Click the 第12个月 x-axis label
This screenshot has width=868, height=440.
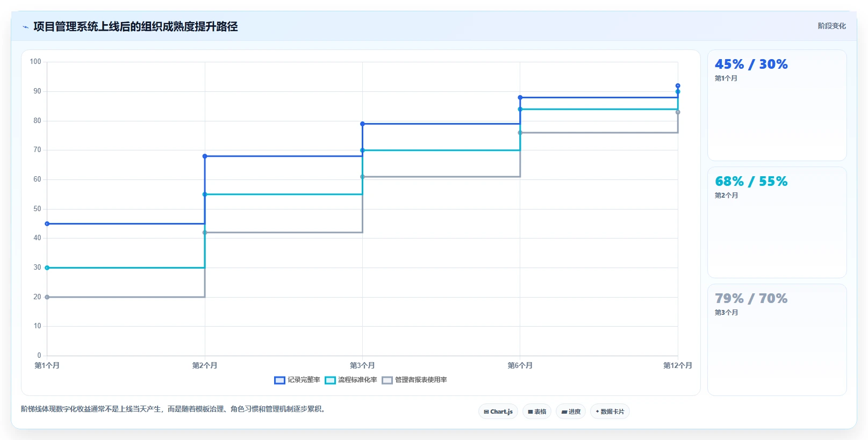pyautogui.click(x=678, y=365)
